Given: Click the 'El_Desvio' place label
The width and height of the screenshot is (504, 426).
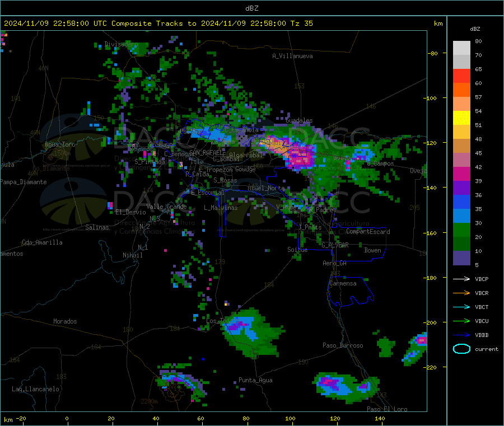Looking at the screenshot, I should pos(131,212).
